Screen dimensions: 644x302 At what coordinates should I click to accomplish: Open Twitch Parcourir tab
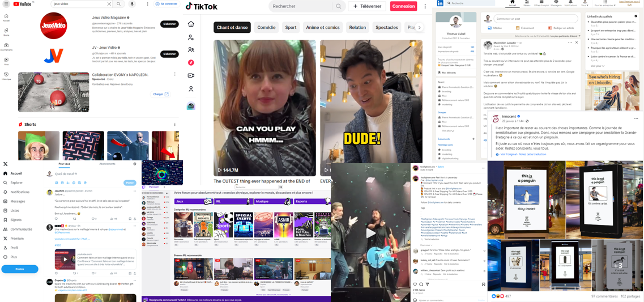[x=154, y=187]
